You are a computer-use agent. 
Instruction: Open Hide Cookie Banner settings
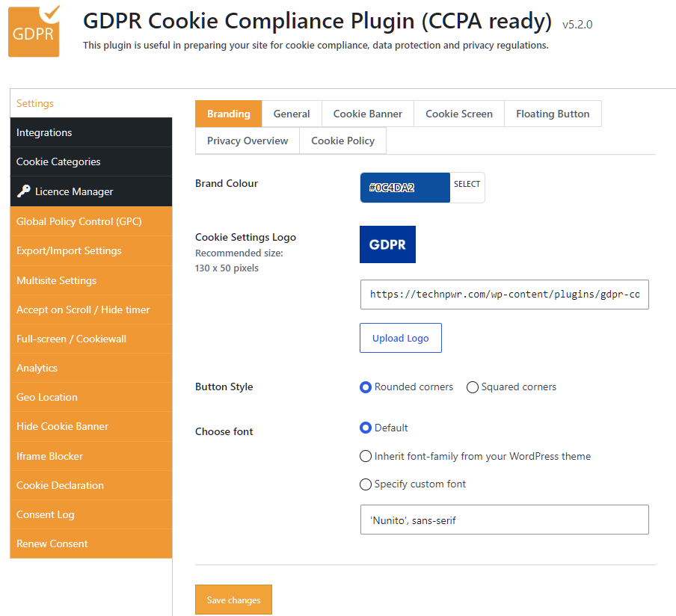[x=91, y=426]
